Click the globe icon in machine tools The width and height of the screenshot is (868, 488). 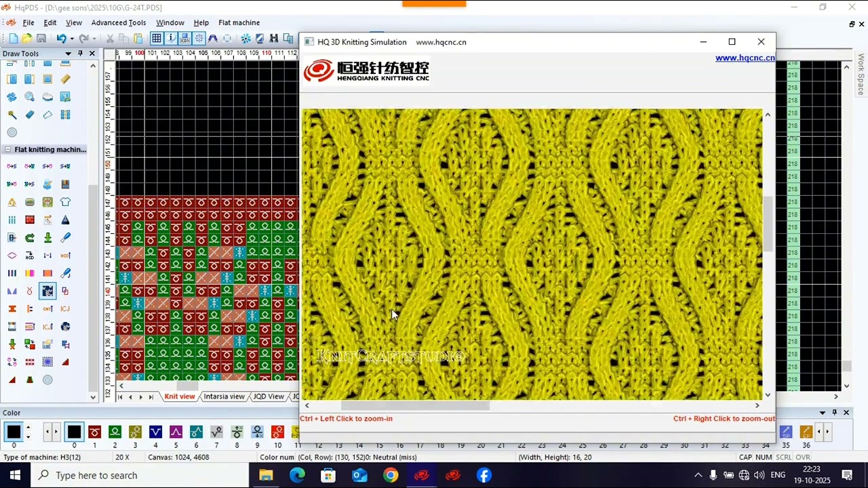[x=65, y=326]
